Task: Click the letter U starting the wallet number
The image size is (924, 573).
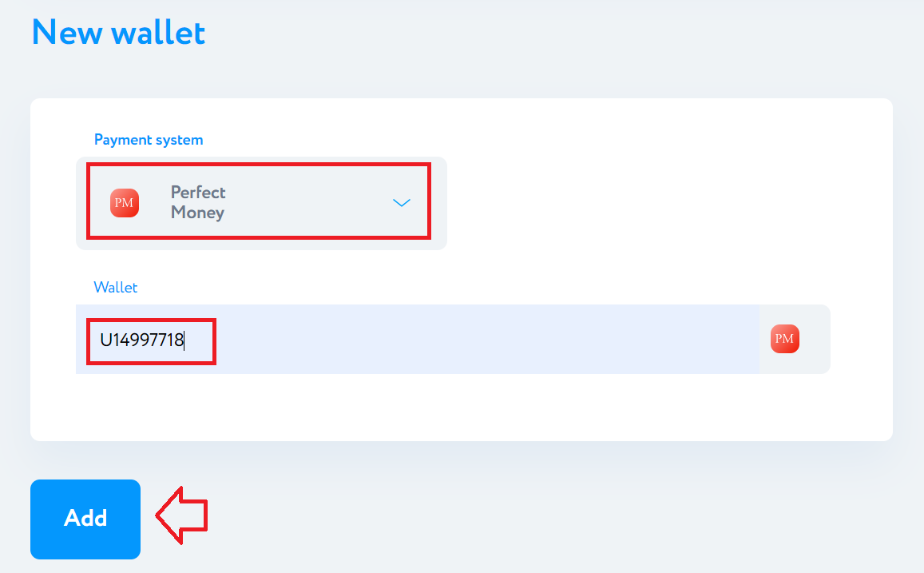Action: 106,340
